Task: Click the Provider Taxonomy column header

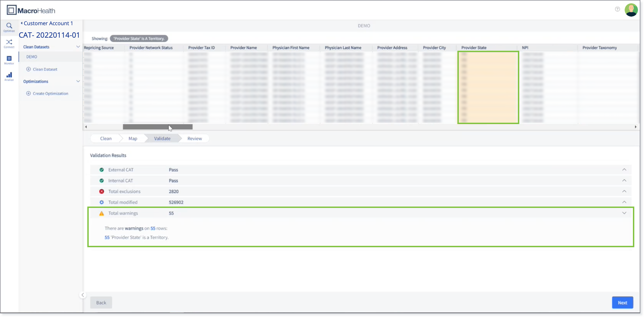Action: pos(599,48)
